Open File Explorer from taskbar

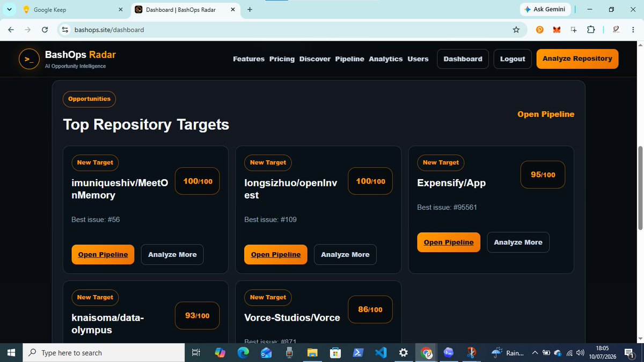click(312, 352)
